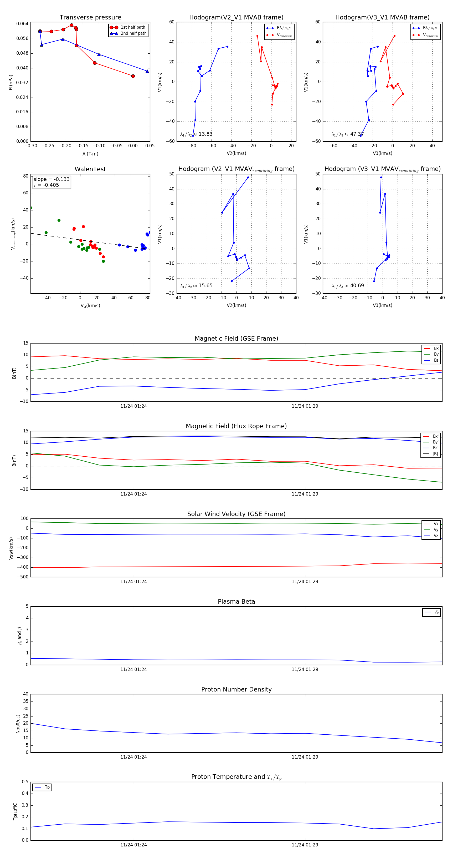Image resolution: width=473 pixels, height=868 pixels.
Task: Click the 'Proton Number Density' title
Action: (236, 689)
